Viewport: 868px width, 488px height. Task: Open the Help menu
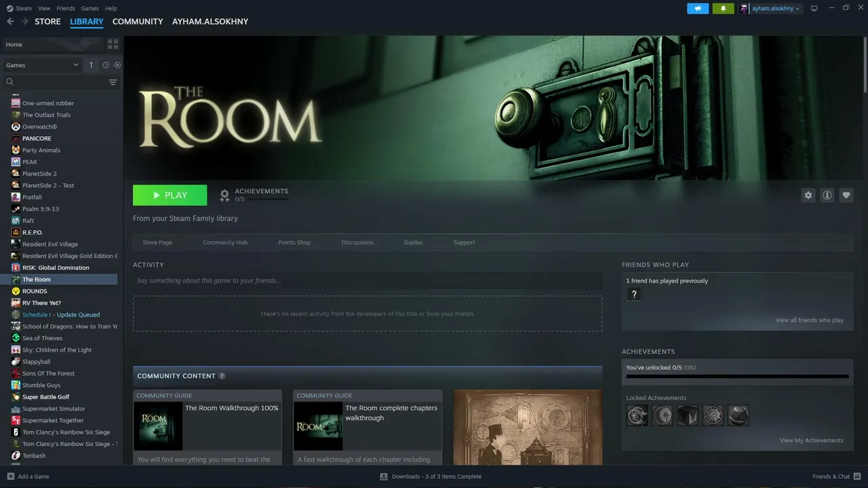pos(111,8)
